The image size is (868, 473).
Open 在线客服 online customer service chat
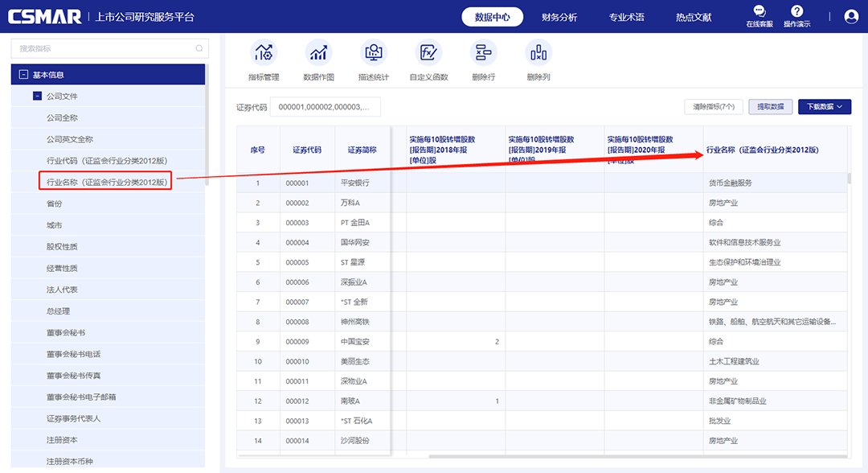pyautogui.click(x=759, y=12)
